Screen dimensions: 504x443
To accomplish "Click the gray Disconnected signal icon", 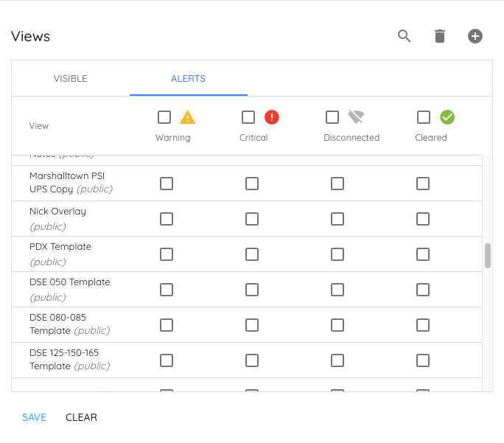I will [356, 116].
